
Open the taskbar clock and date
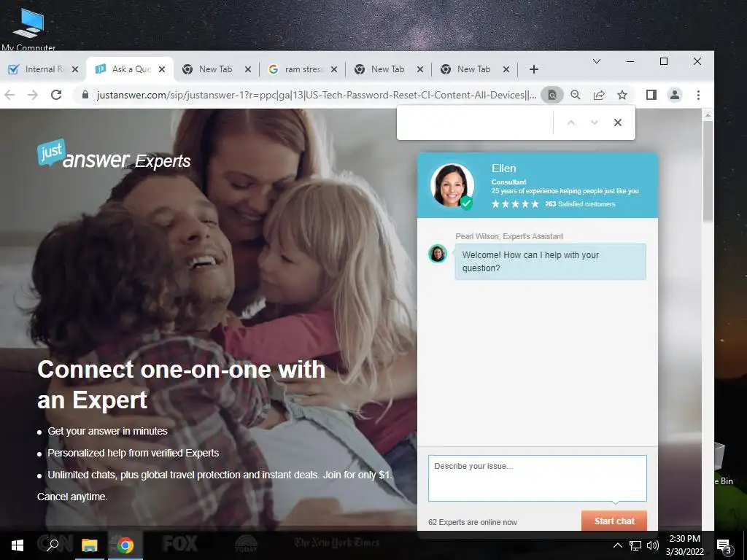(684, 545)
